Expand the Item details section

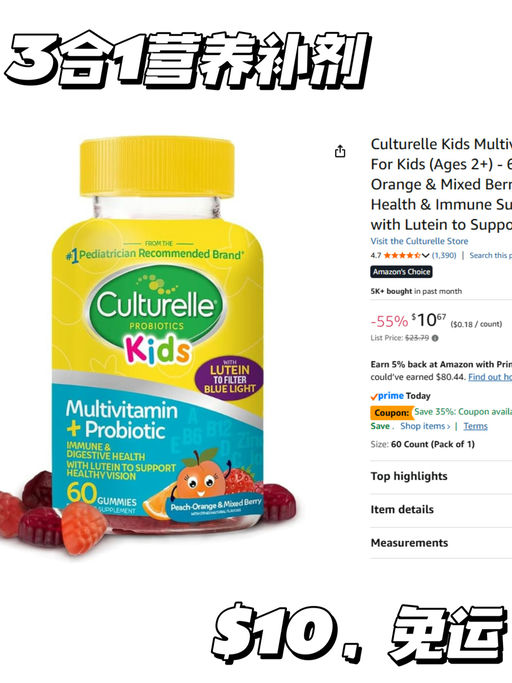[441, 510]
